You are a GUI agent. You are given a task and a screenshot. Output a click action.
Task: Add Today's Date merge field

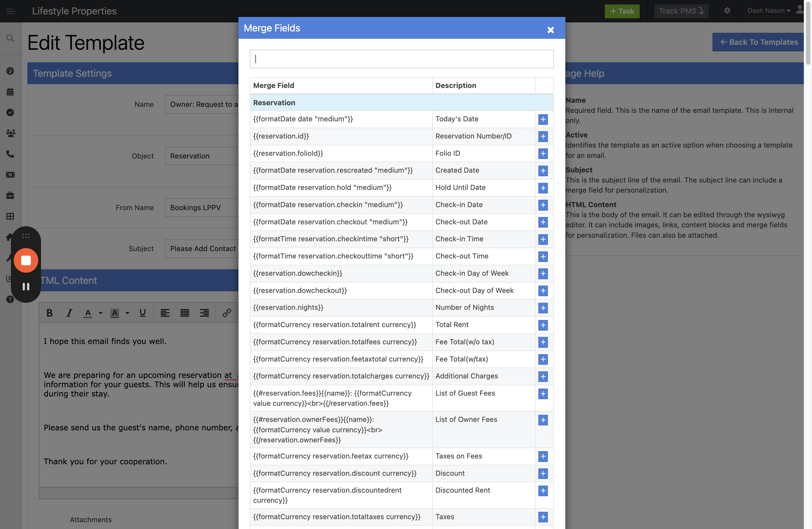point(543,119)
